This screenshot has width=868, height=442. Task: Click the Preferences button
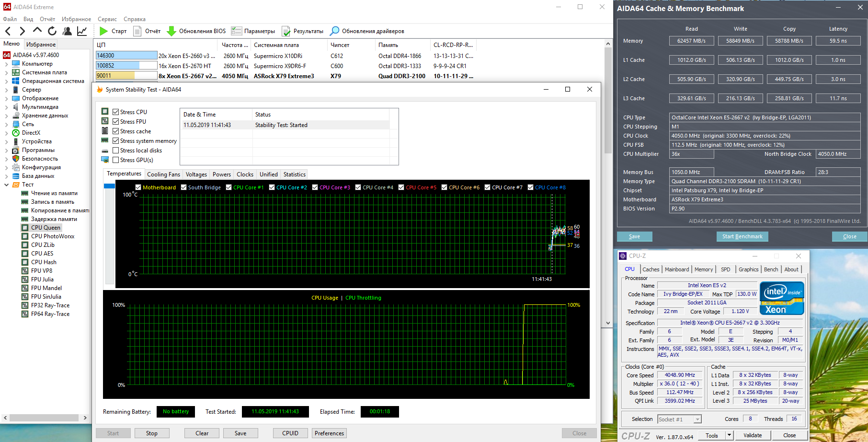point(330,433)
